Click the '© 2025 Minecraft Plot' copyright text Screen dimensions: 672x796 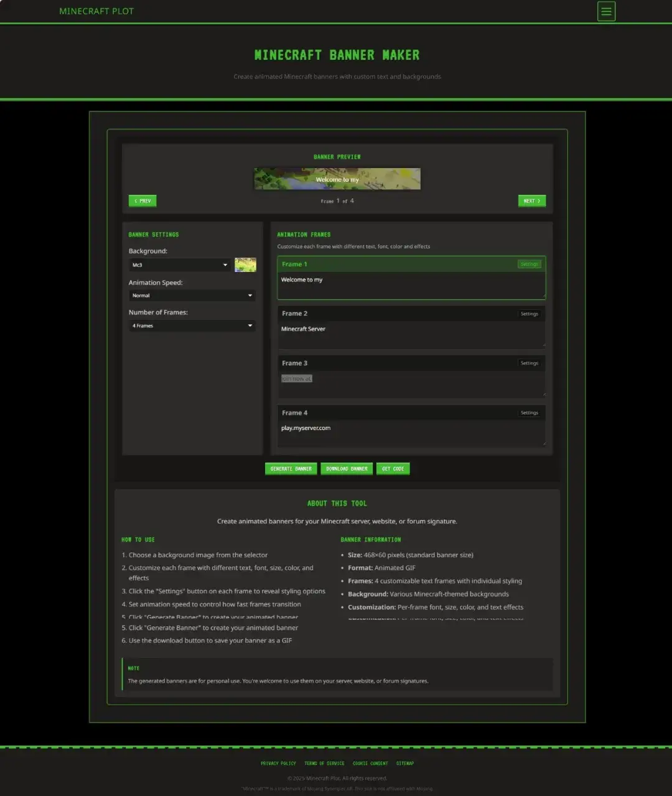[337, 778]
